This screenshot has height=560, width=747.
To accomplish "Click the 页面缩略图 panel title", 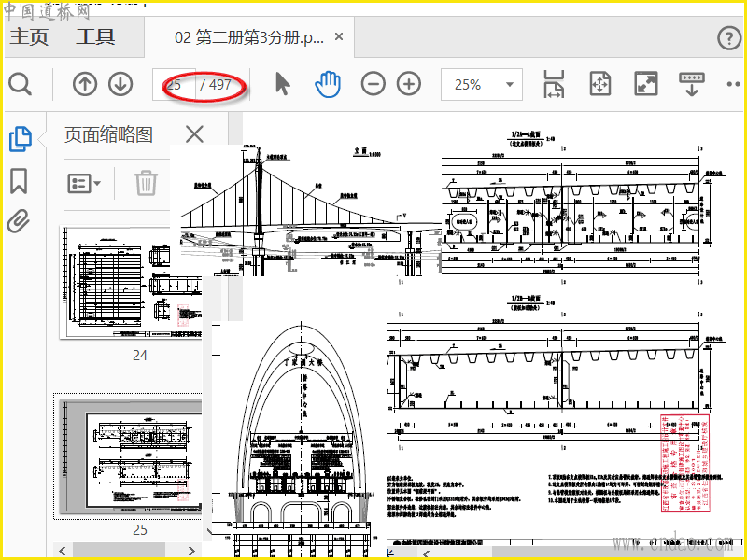I will 108,134.
